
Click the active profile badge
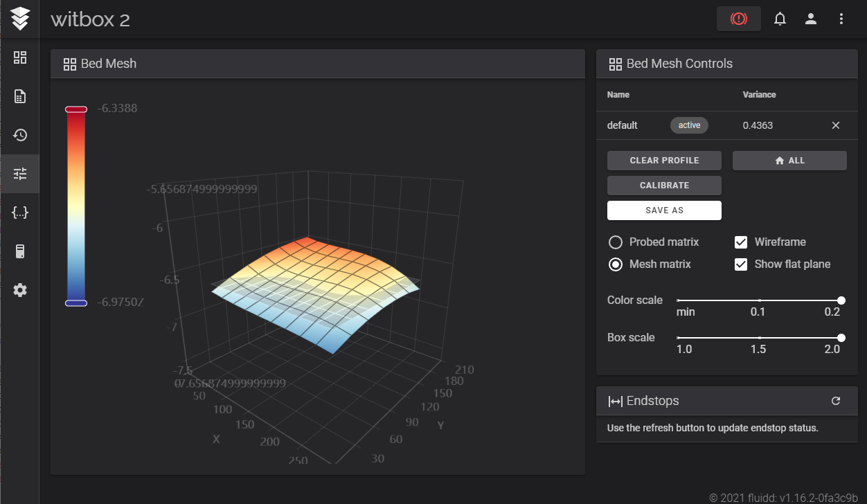tap(689, 125)
